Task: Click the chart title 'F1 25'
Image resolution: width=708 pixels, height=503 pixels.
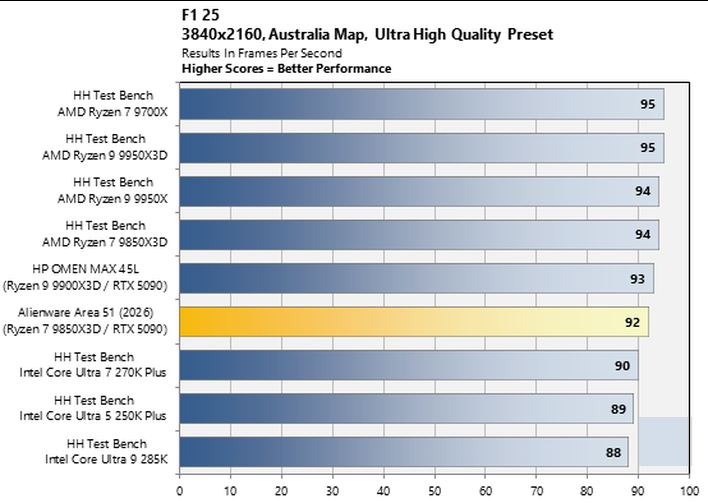Action: click(200, 15)
